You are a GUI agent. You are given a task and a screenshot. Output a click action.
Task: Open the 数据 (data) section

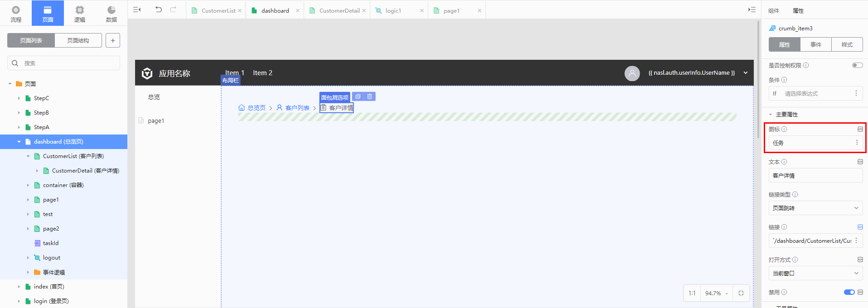[112, 14]
